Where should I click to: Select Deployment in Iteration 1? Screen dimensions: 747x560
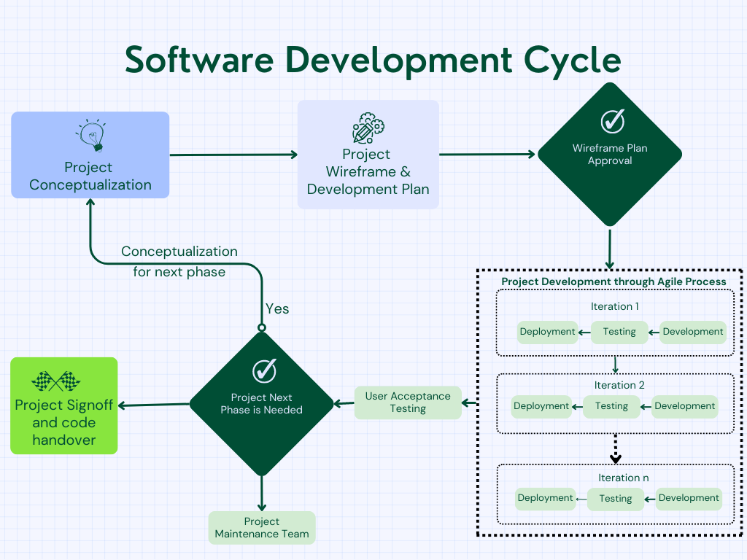(x=547, y=332)
